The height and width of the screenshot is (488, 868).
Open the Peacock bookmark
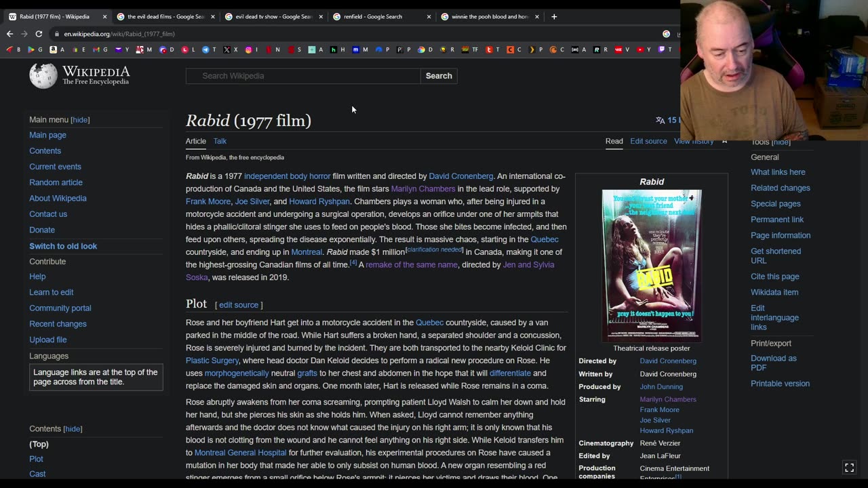[x=403, y=49]
